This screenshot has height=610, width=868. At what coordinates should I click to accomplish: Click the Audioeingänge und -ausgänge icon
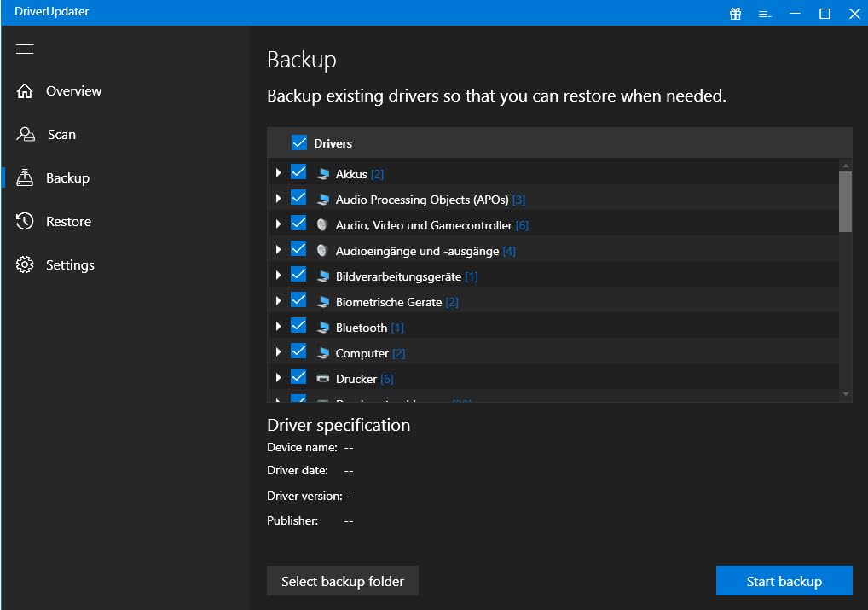322,251
